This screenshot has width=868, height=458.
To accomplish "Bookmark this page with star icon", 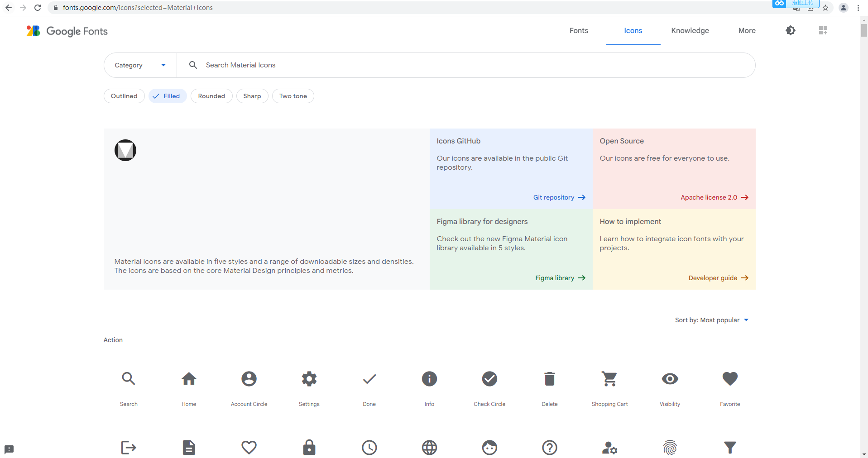I will [x=825, y=8].
